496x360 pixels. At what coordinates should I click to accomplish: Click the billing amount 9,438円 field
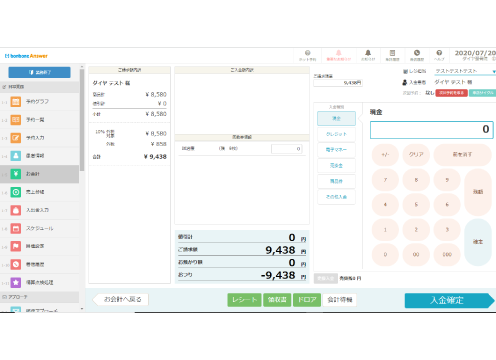point(338,83)
